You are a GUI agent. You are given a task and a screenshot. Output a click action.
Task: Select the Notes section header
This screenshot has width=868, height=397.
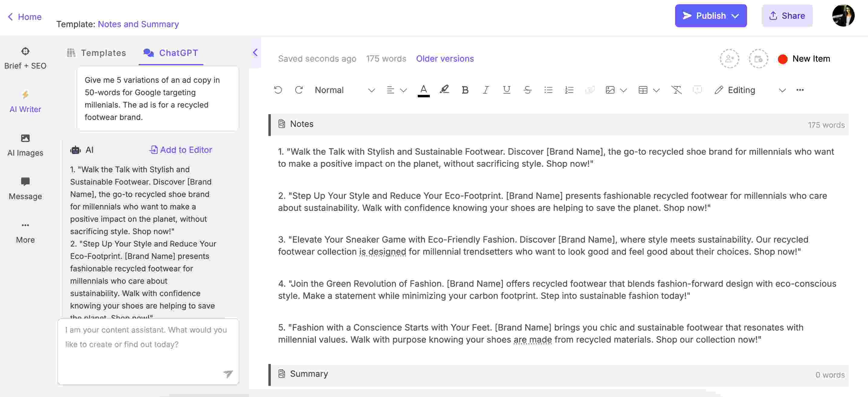click(558, 124)
